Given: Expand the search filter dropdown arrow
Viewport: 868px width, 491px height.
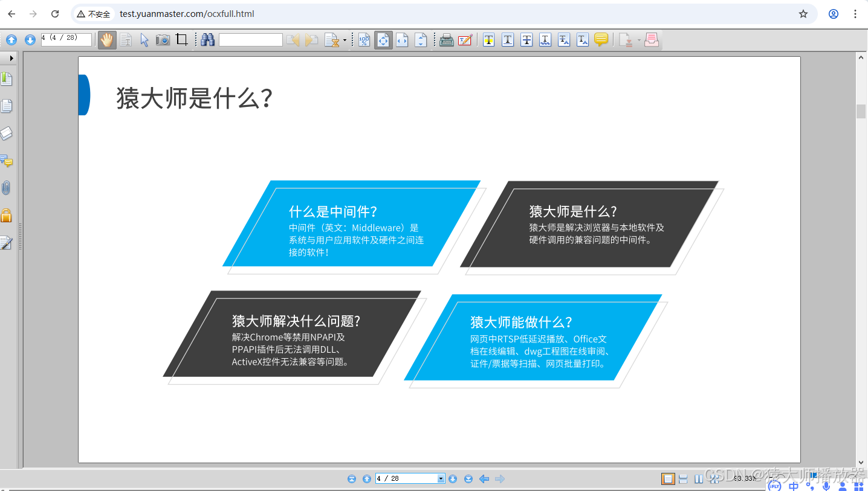Looking at the screenshot, I should [x=345, y=40].
